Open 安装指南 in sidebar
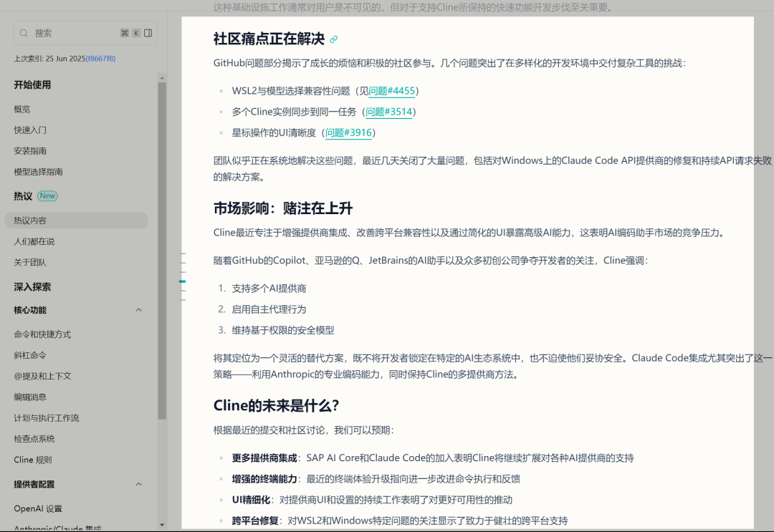This screenshot has width=774, height=532. [x=30, y=151]
